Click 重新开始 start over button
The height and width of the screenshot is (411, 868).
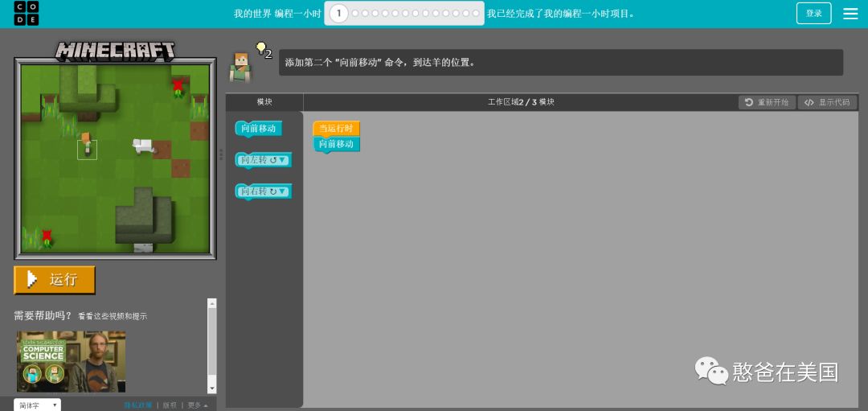[768, 102]
